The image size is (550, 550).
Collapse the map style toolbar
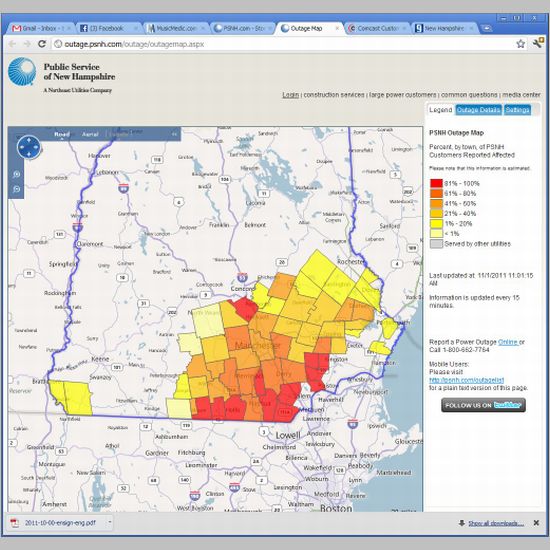click(x=174, y=134)
